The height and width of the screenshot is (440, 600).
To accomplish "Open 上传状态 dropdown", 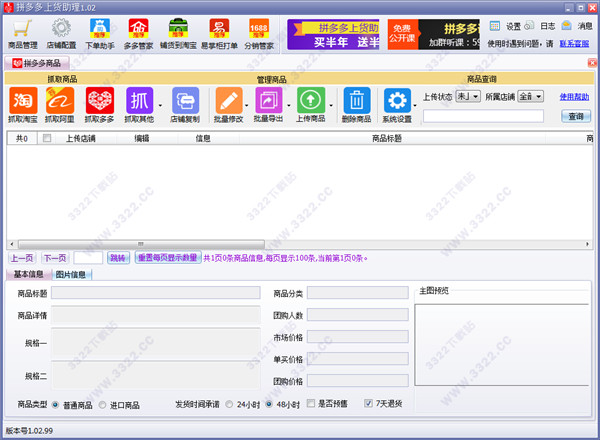I will [x=468, y=96].
